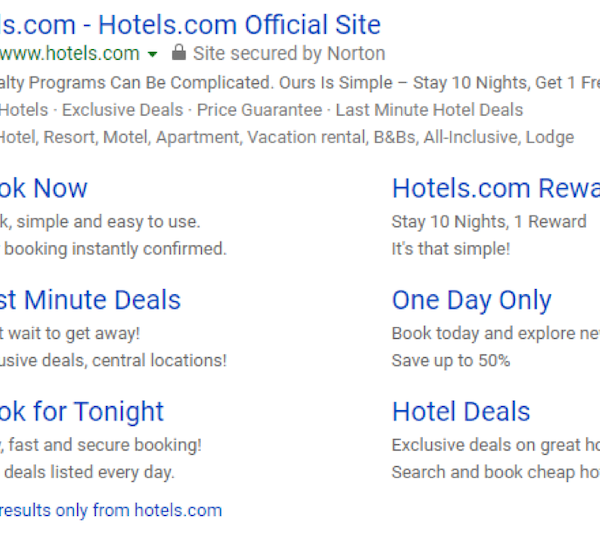Choose the Book for Tonight sitelink
The image size is (600, 539).
(82, 412)
